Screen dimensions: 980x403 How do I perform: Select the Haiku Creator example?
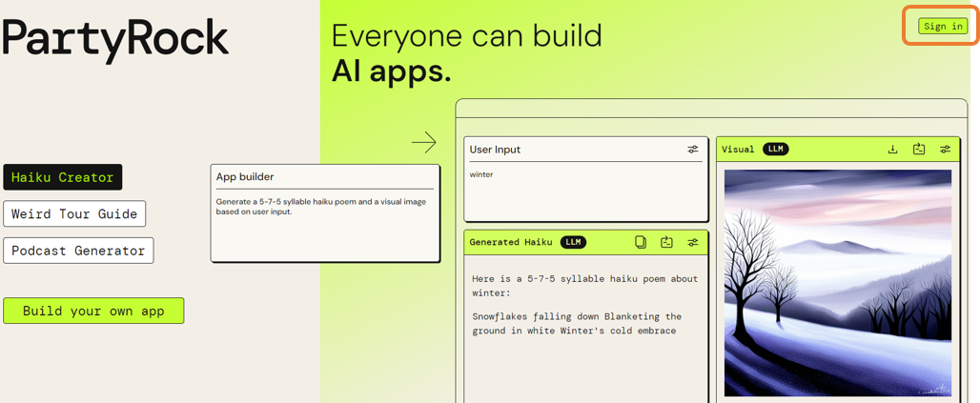pos(63,177)
